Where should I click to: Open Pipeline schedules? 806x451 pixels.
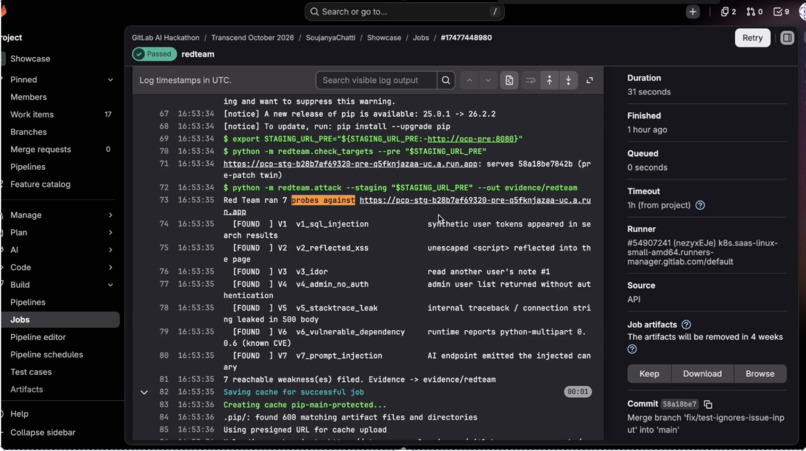click(x=46, y=355)
